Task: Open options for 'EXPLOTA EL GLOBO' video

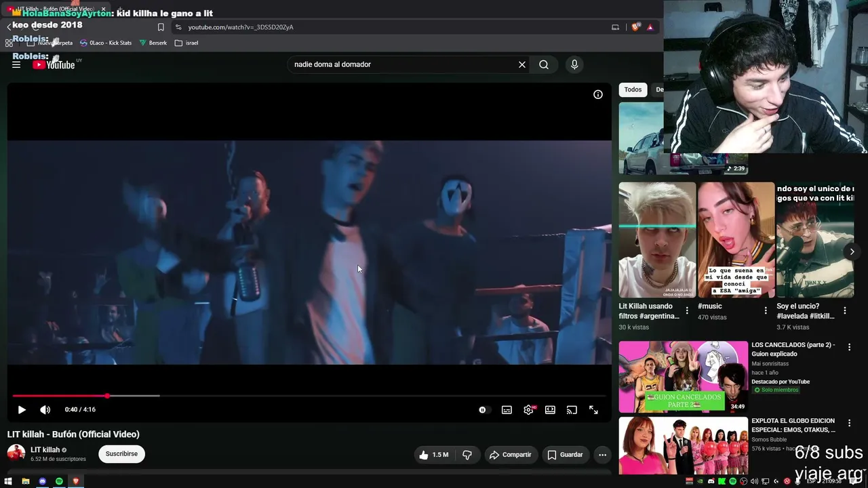Action: (849, 423)
